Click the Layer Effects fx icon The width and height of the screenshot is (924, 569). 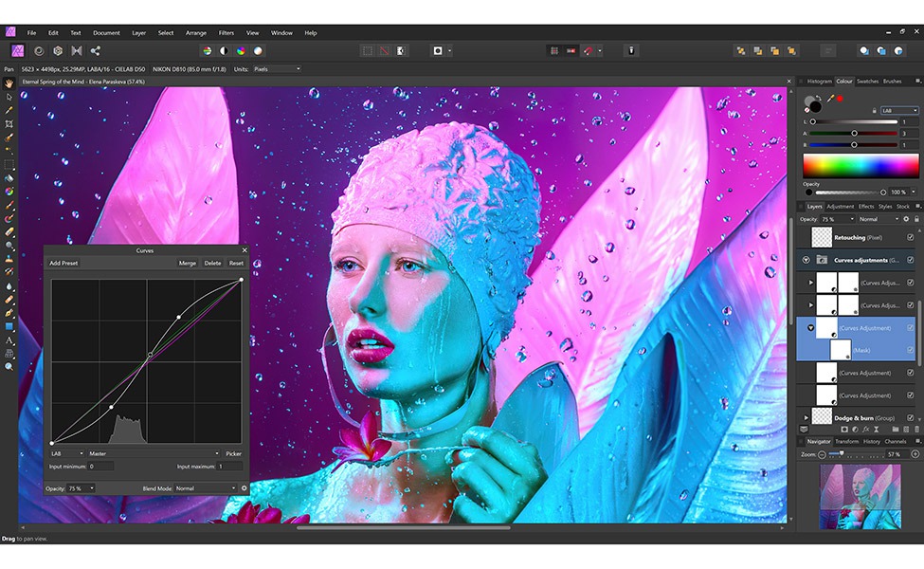[865, 430]
